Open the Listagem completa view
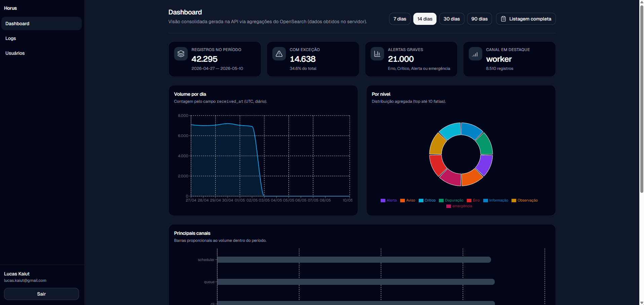 (526, 19)
